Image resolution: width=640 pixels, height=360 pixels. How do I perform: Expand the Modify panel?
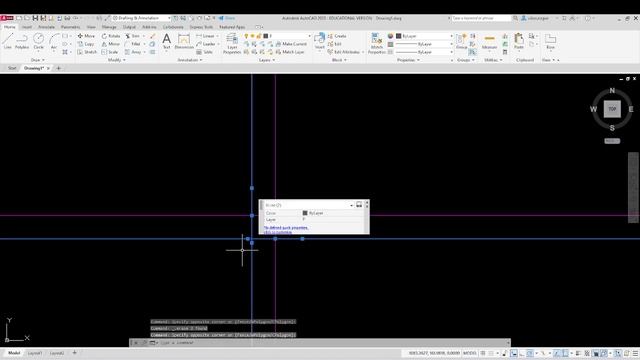116,60
